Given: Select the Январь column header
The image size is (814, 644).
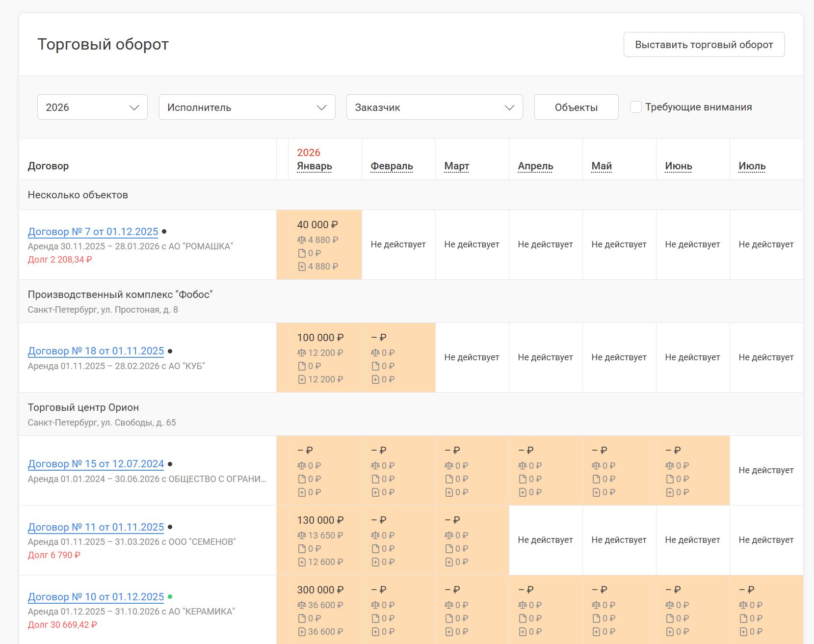Looking at the screenshot, I should [315, 166].
